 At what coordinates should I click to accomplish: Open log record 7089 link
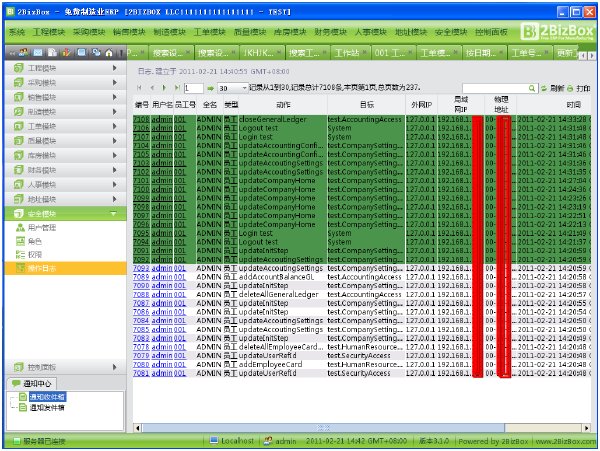click(x=141, y=277)
